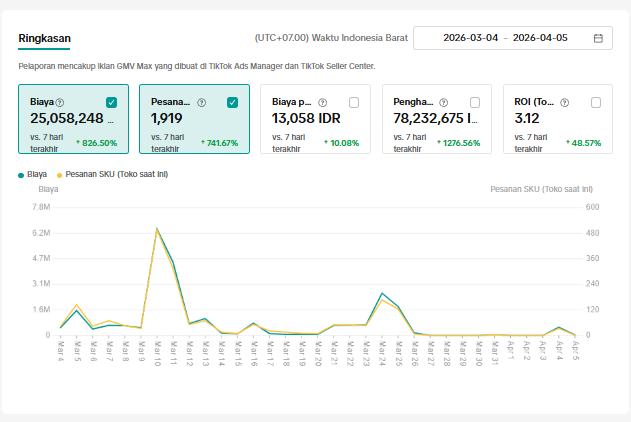
Task: Uncheck the Pesanan SKU metric checkbox
Action: click(232, 103)
